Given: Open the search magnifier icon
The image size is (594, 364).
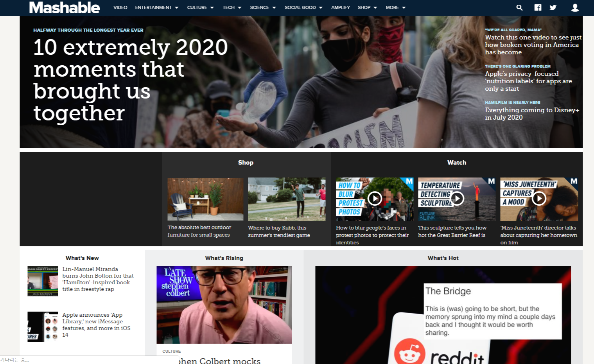Looking at the screenshot, I should (519, 7).
